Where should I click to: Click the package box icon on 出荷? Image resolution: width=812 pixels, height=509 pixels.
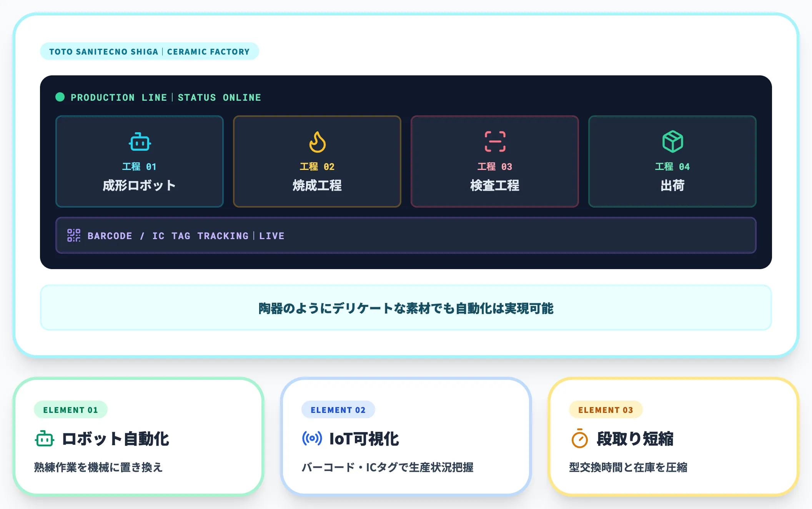point(672,141)
